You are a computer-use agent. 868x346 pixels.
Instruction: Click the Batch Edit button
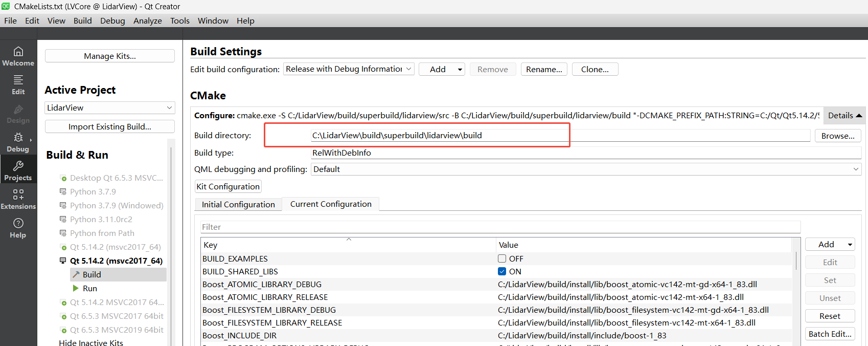point(830,334)
